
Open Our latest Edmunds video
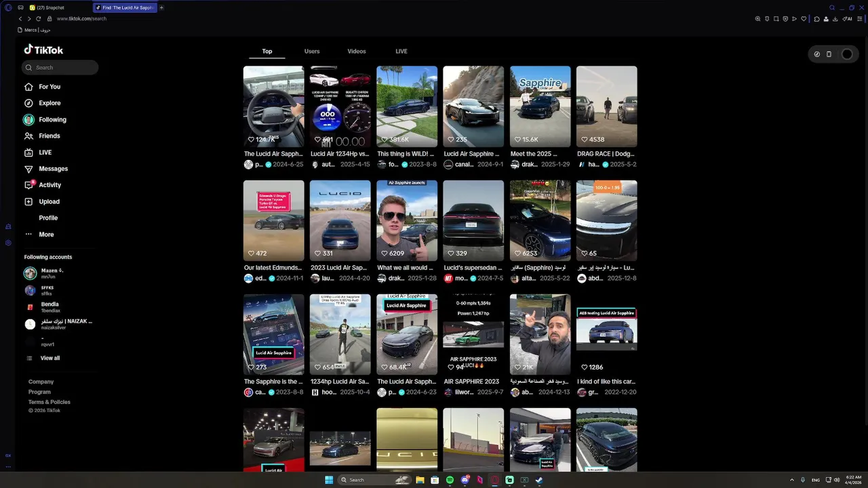(273, 220)
